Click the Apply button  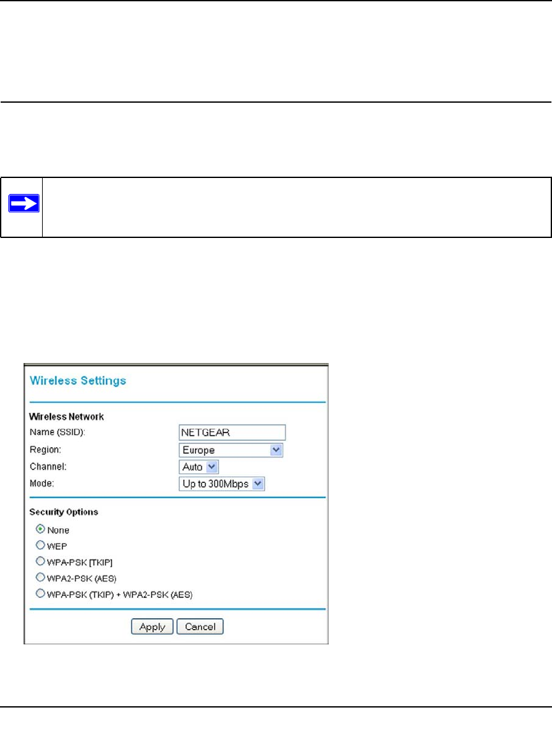tap(152, 626)
